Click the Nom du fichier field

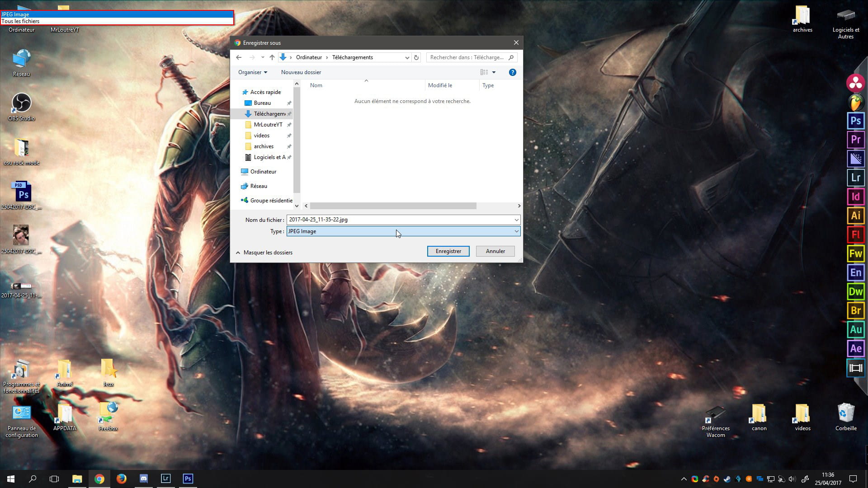(400, 220)
